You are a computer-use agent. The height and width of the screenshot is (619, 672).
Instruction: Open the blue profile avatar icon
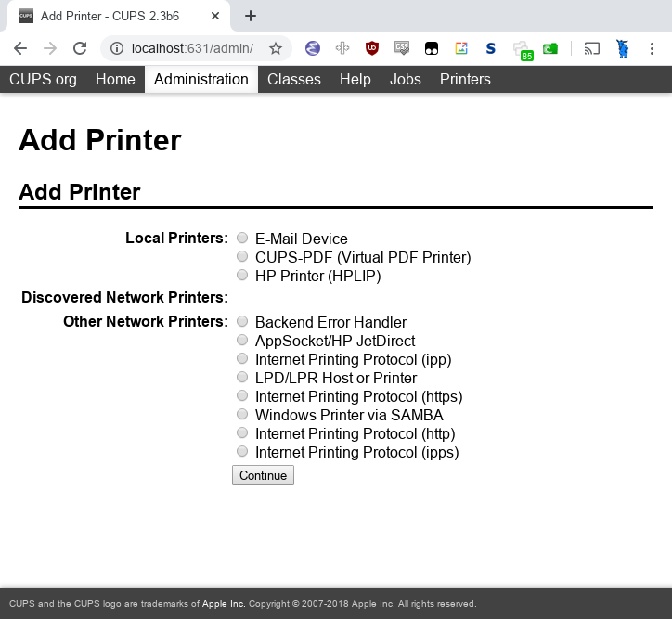[622, 48]
